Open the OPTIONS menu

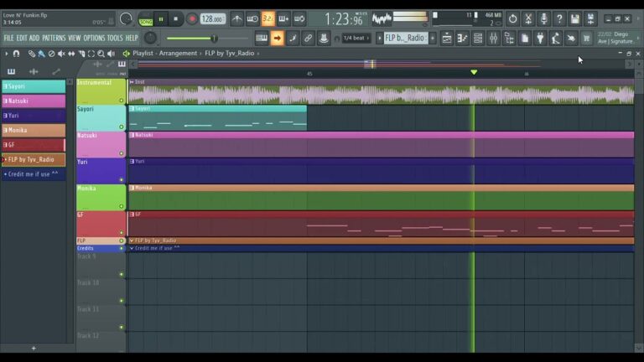tap(94, 39)
